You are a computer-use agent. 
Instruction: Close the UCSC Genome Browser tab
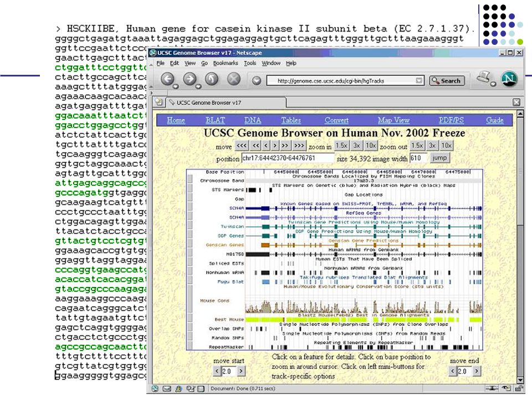point(516,102)
